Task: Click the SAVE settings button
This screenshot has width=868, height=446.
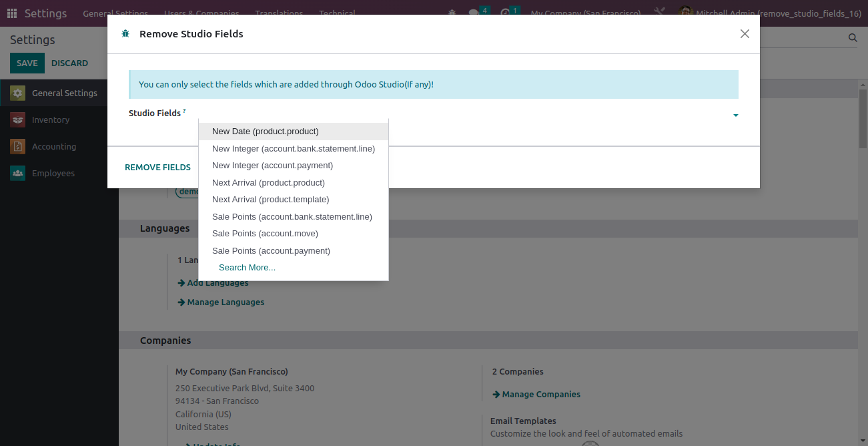Action: point(27,63)
